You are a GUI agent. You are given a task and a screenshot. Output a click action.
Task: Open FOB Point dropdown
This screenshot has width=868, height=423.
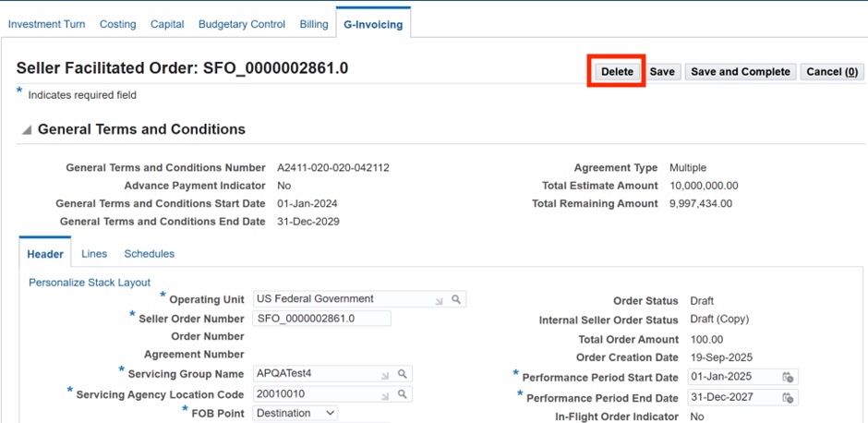(296, 413)
